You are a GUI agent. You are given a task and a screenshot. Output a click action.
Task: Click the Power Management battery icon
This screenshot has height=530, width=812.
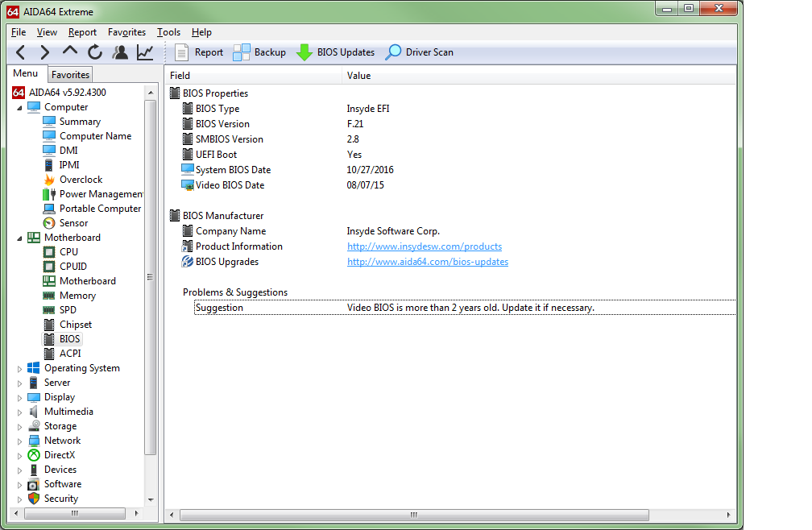[49, 194]
